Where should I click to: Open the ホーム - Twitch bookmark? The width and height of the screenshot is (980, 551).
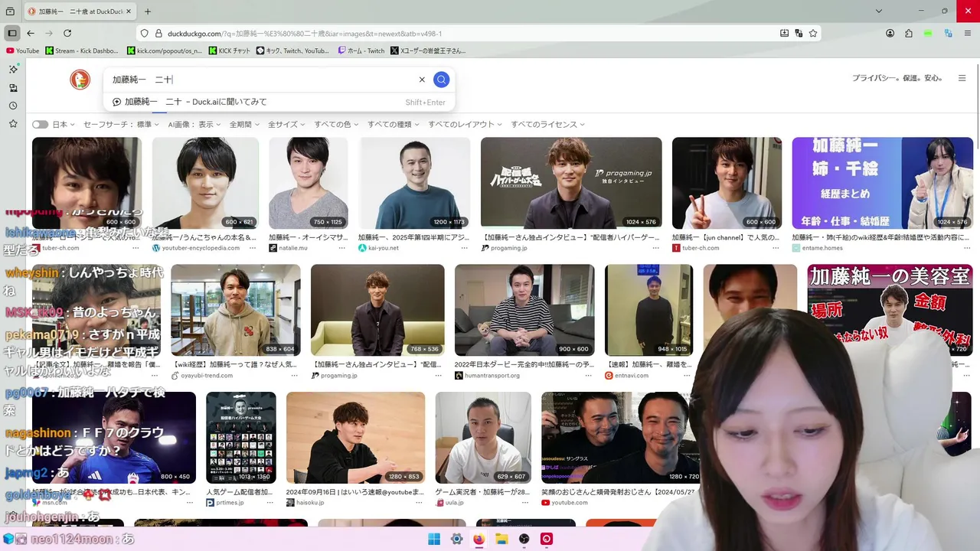(361, 51)
